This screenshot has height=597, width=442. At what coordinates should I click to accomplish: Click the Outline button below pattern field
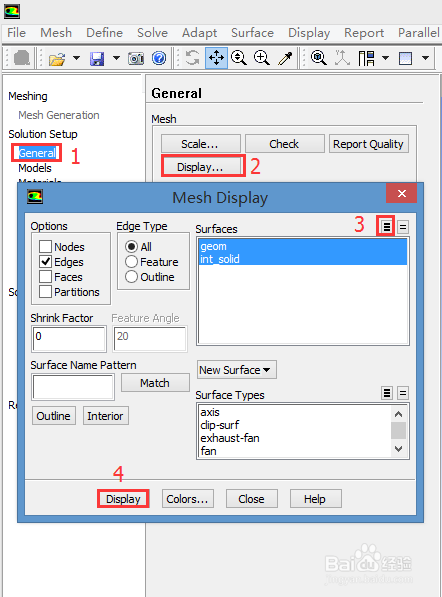(53, 415)
